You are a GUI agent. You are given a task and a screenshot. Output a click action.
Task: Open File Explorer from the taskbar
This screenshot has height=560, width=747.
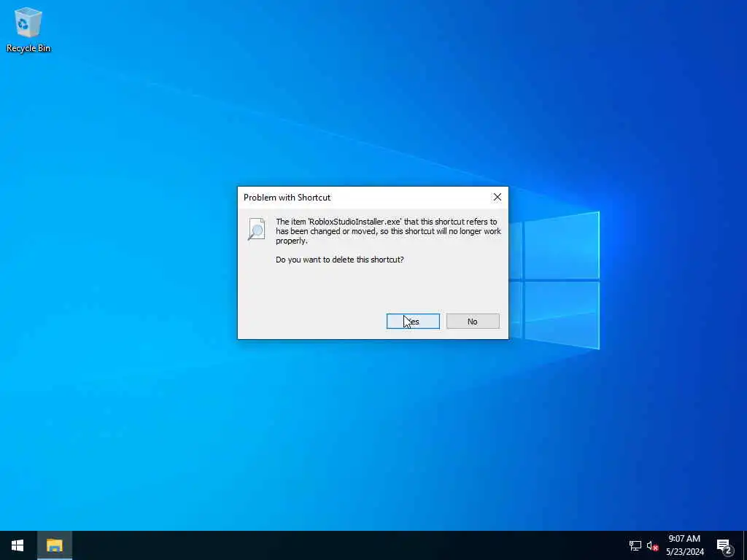tap(54, 545)
